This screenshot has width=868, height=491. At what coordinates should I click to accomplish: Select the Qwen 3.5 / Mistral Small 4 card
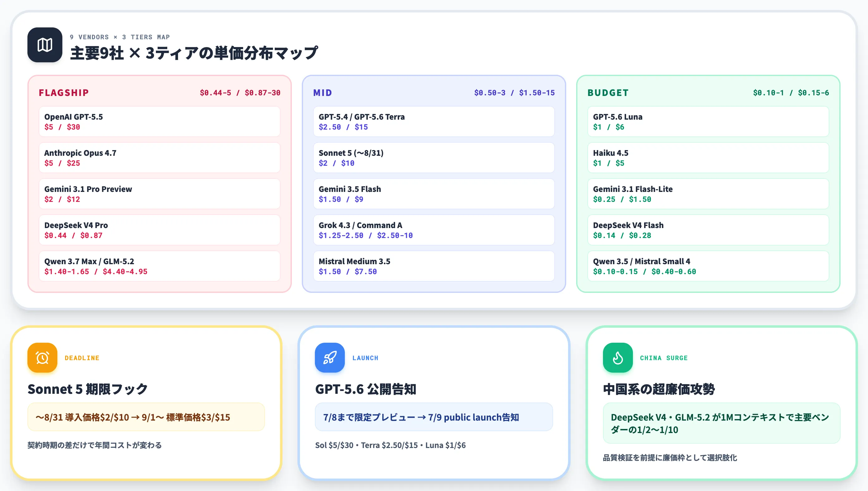pos(708,266)
